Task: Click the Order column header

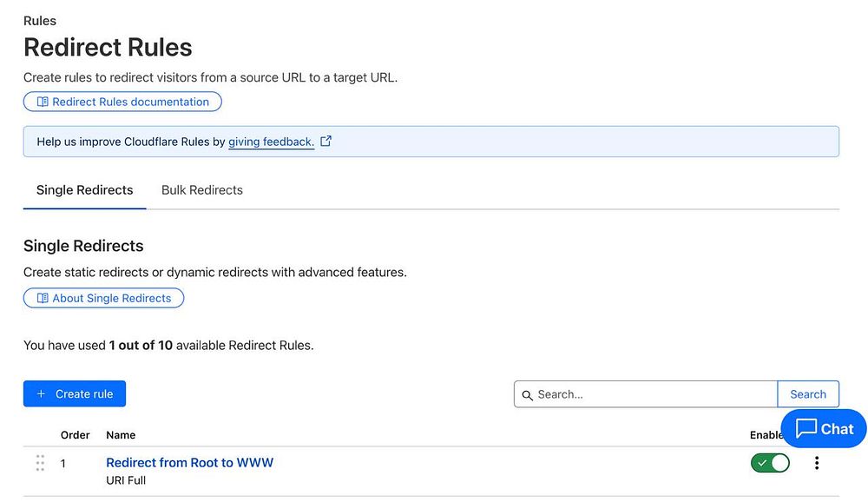Action: point(76,435)
